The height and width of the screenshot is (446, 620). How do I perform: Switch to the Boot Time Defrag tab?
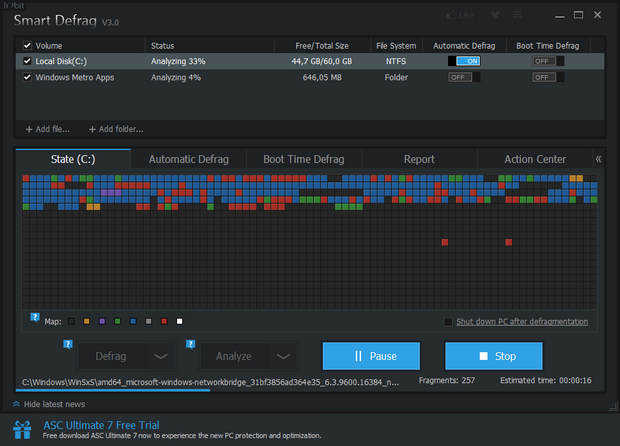304,159
